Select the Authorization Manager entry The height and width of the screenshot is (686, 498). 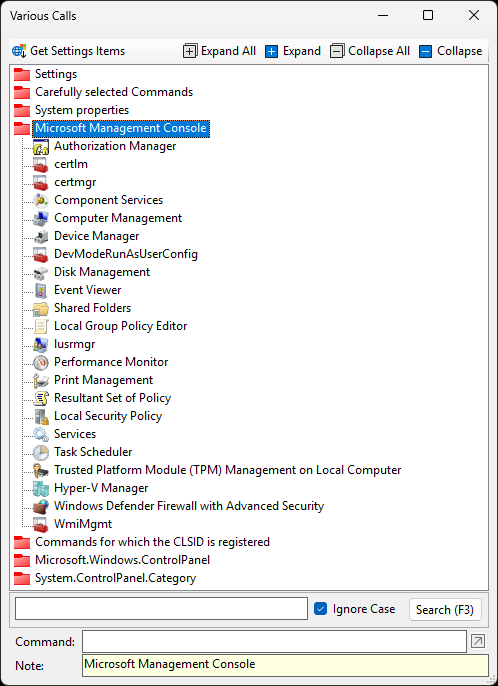pos(115,146)
